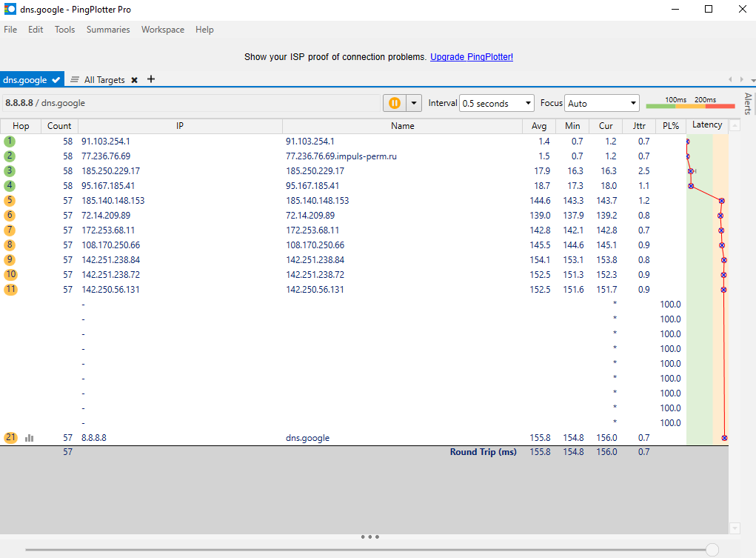756x558 pixels.
Task: Open the File menu
Action: [10, 30]
